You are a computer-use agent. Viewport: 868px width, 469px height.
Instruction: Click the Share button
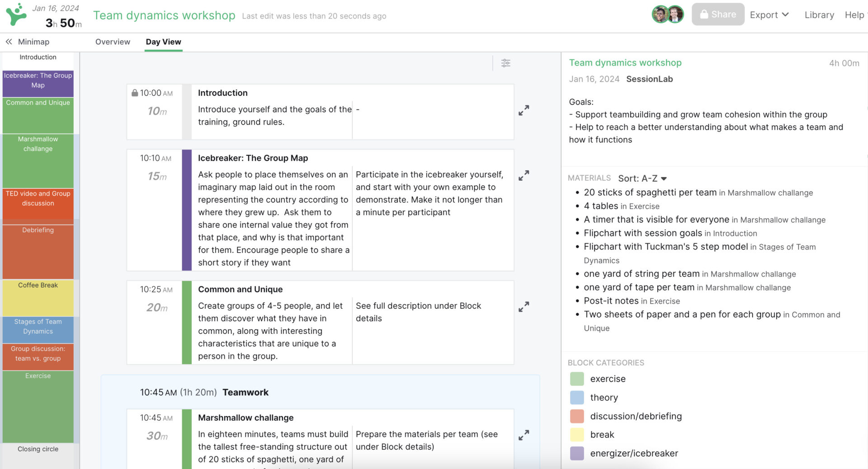[717, 14]
